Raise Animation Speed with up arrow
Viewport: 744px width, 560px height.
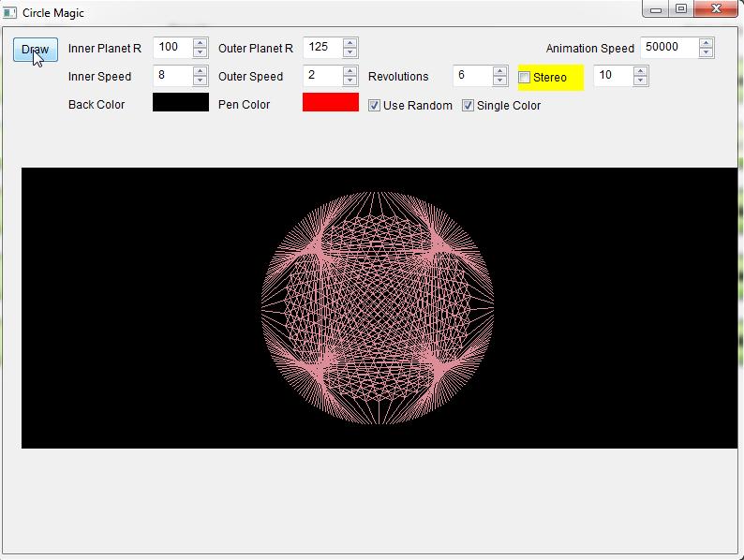click(x=706, y=43)
